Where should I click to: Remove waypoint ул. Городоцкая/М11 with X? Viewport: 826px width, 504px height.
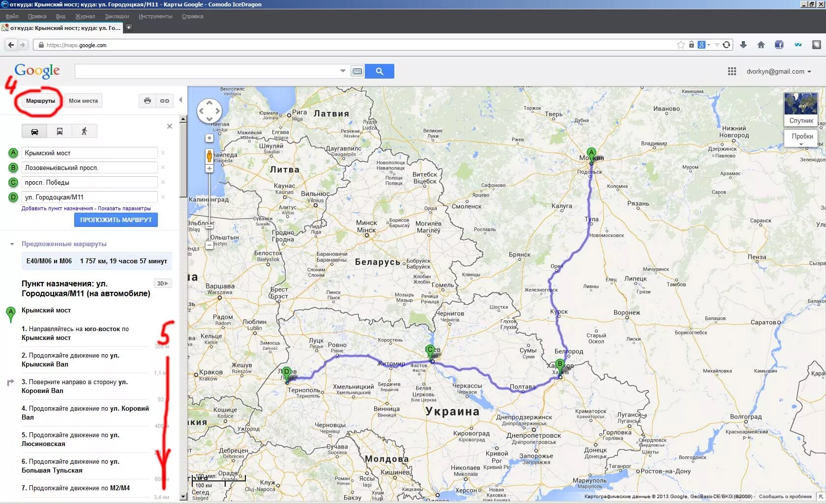(x=163, y=197)
